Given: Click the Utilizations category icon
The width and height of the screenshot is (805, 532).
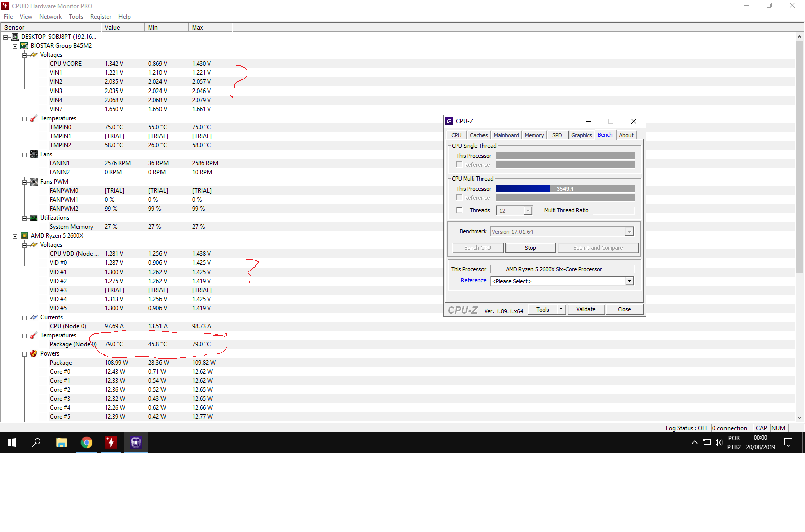Looking at the screenshot, I should coord(34,218).
